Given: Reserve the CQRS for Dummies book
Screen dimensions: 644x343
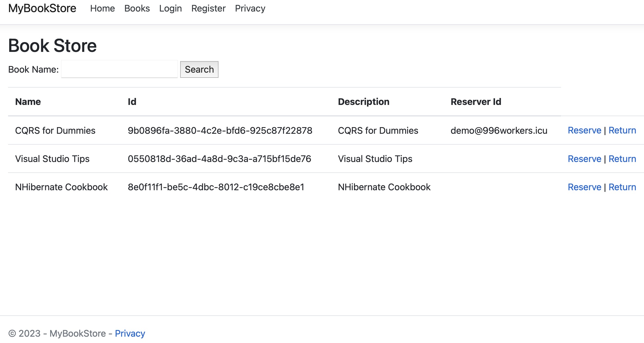Looking at the screenshot, I should coord(584,130).
